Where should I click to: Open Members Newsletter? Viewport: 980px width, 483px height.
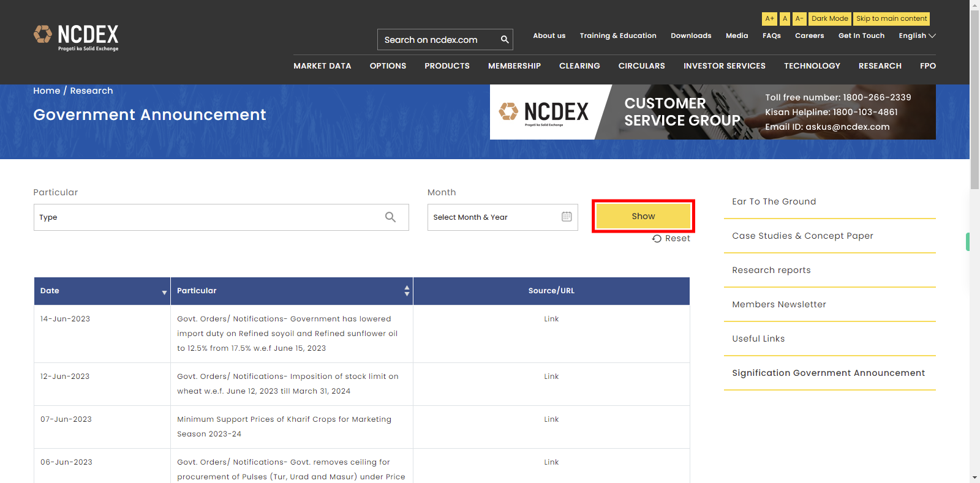tap(778, 304)
